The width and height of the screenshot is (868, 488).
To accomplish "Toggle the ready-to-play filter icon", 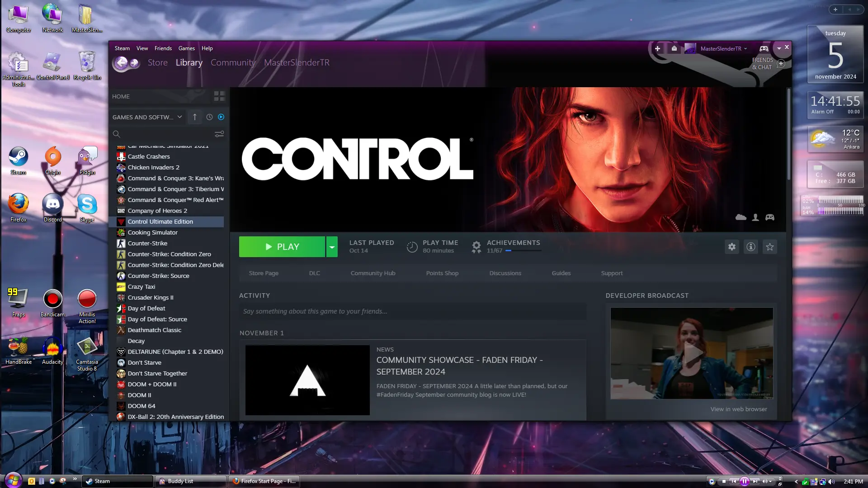I will (x=221, y=117).
